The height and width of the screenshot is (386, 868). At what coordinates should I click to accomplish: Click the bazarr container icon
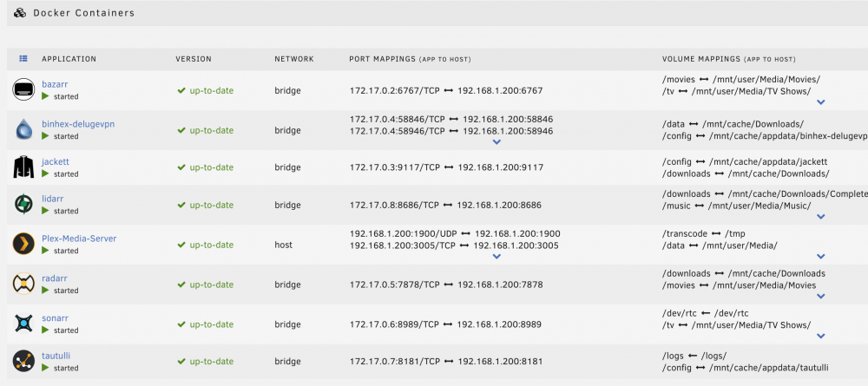[x=23, y=89]
